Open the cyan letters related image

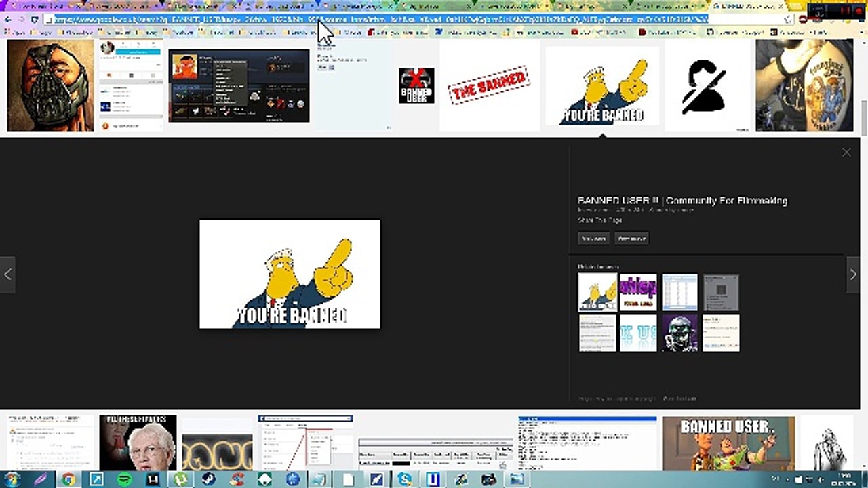pos(638,333)
